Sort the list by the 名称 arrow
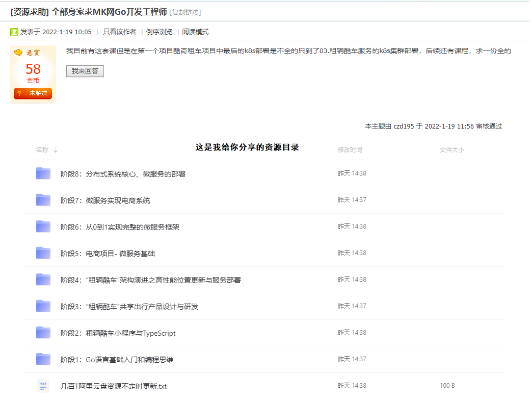Viewport: 532px width, 403px height. pyautogui.click(x=56, y=150)
